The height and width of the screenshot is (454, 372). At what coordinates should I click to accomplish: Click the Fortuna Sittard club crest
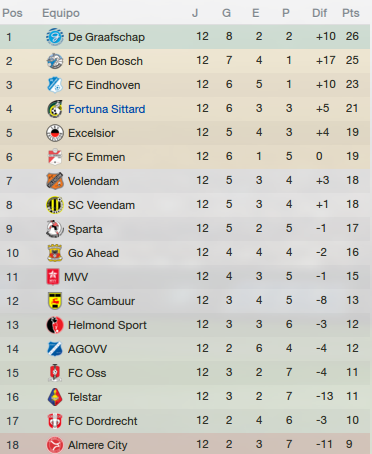(55, 109)
